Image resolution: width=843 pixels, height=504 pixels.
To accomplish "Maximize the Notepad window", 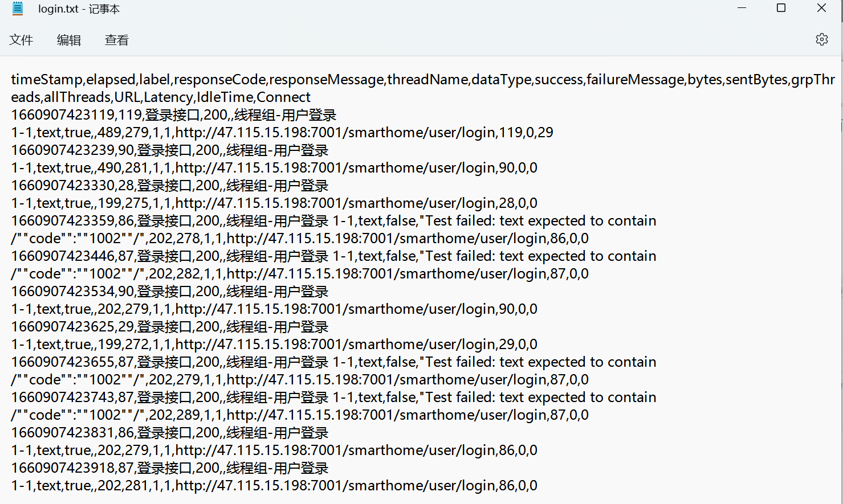I will (781, 8).
